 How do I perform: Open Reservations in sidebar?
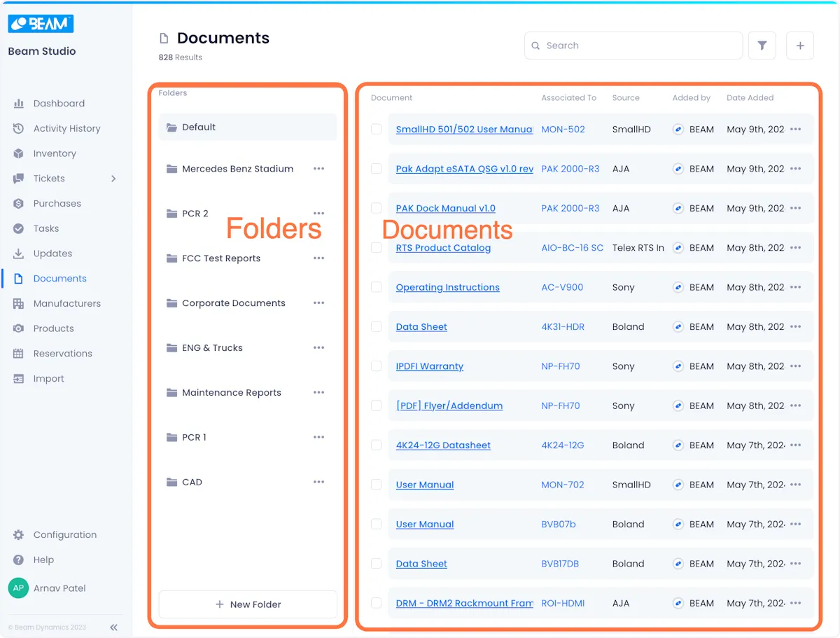tap(63, 354)
